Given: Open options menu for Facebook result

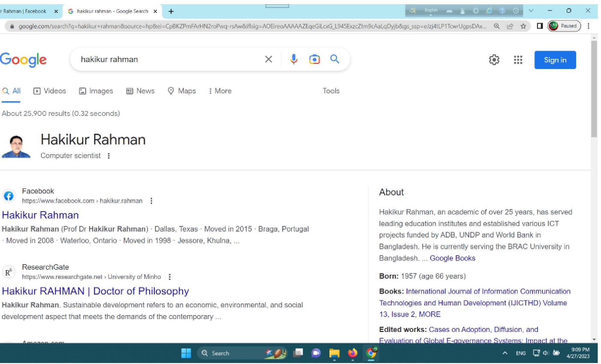Looking at the screenshot, I should pos(151,201).
